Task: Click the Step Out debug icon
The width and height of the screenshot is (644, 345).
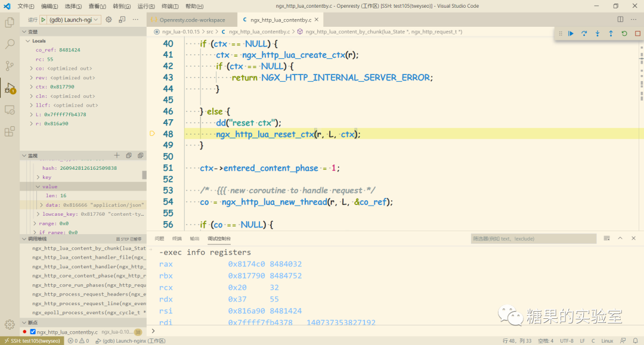Action: pyautogui.click(x=611, y=33)
